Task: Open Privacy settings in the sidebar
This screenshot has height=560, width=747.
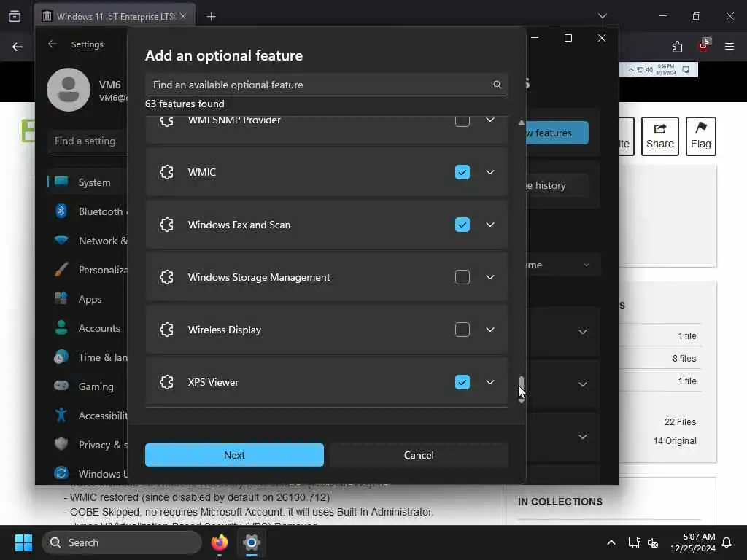Action: 88,444
